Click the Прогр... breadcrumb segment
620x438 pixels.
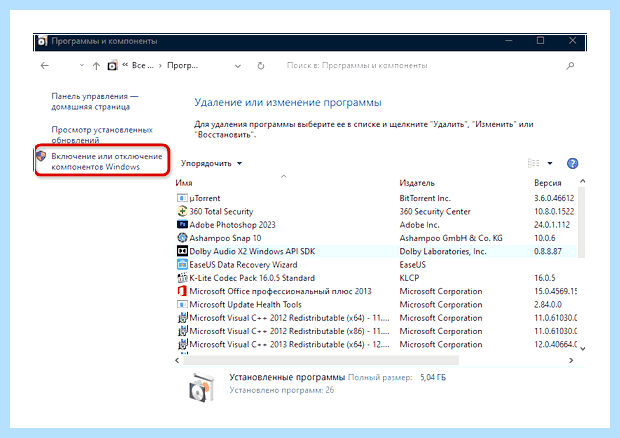coord(182,66)
